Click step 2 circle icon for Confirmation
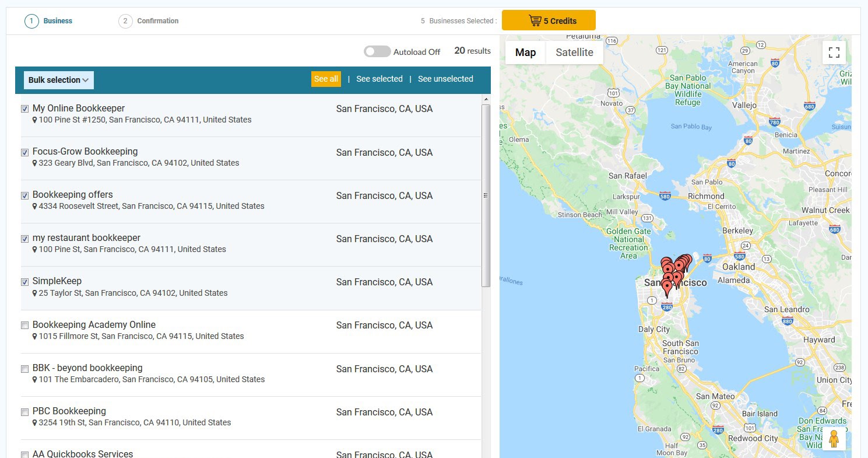This screenshot has height=458, width=868. click(125, 21)
